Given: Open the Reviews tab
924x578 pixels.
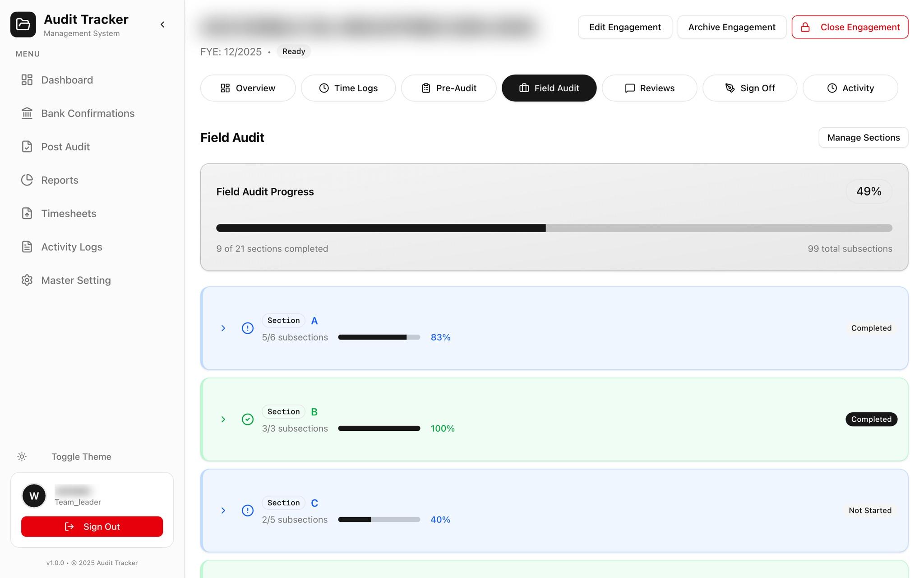Looking at the screenshot, I should (649, 88).
